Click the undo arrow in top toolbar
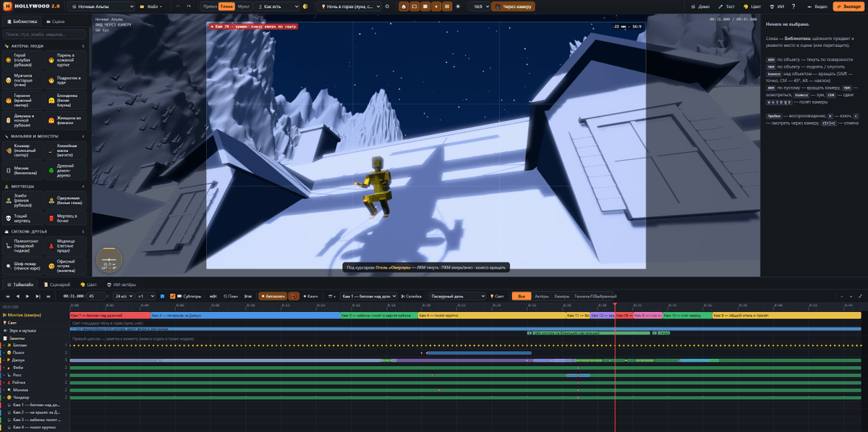Image resolution: width=868 pixels, height=432 pixels. [x=179, y=7]
